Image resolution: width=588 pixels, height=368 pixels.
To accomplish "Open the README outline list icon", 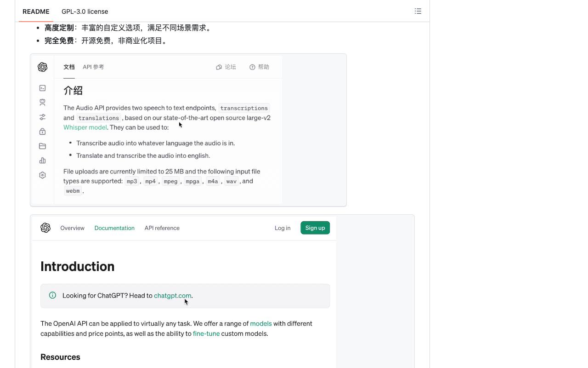I will (418, 11).
